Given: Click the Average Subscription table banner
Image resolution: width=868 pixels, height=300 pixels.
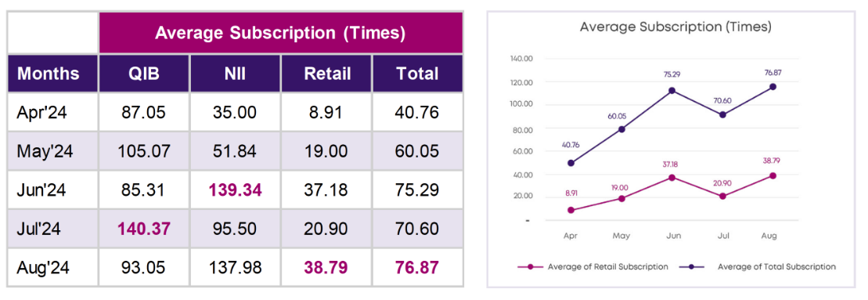Looking at the screenshot, I should pyautogui.click(x=281, y=33).
